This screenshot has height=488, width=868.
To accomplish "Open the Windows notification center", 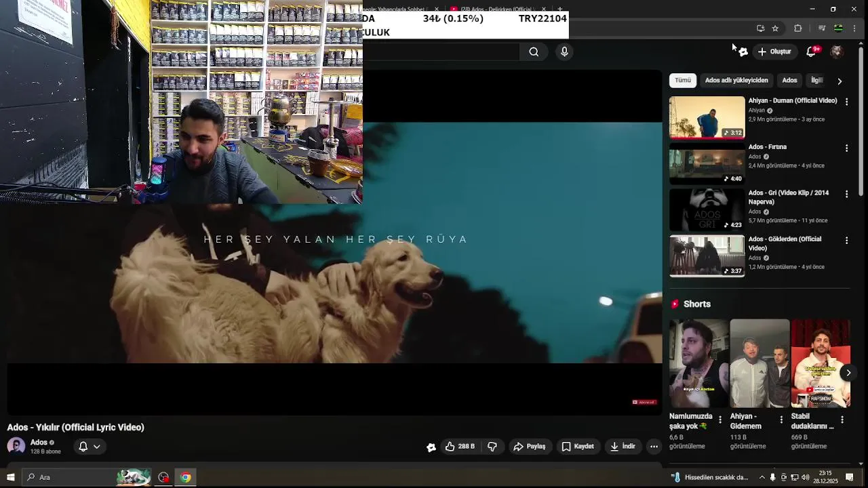I will [x=850, y=477].
